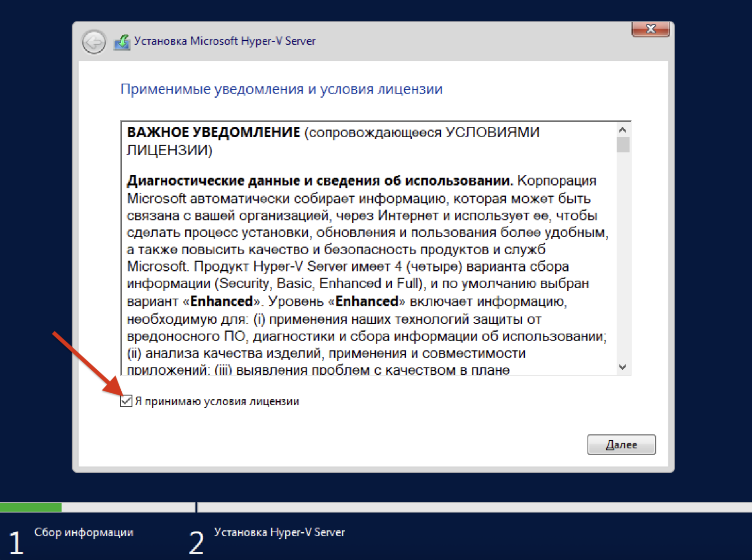Image resolution: width=752 pixels, height=560 pixels.
Task: Click the large step number 2 at bottom
Action: [x=196, y=543]
